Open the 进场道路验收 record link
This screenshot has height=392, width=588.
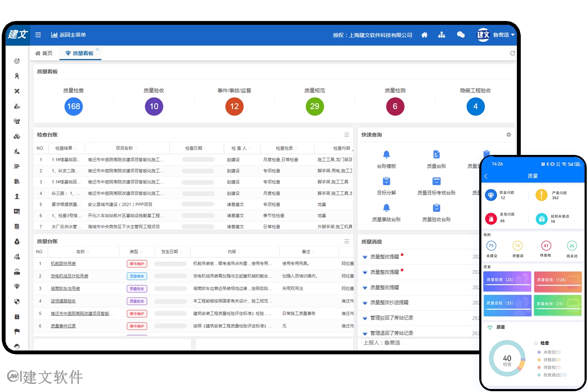click(63, 301)
